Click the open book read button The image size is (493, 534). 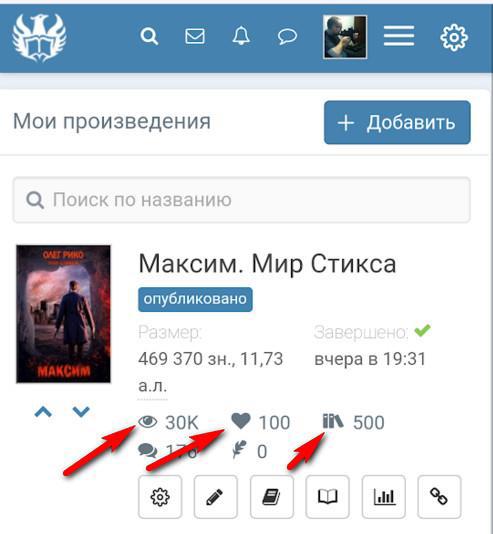(x=328, y=497)
